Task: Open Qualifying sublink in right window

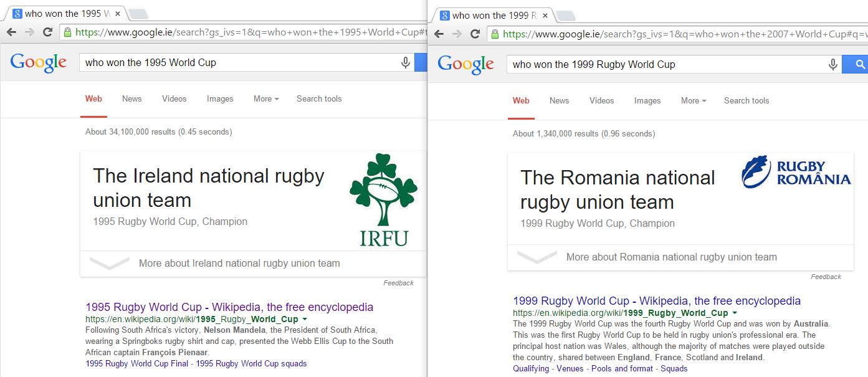Action: tap(530, 369)
